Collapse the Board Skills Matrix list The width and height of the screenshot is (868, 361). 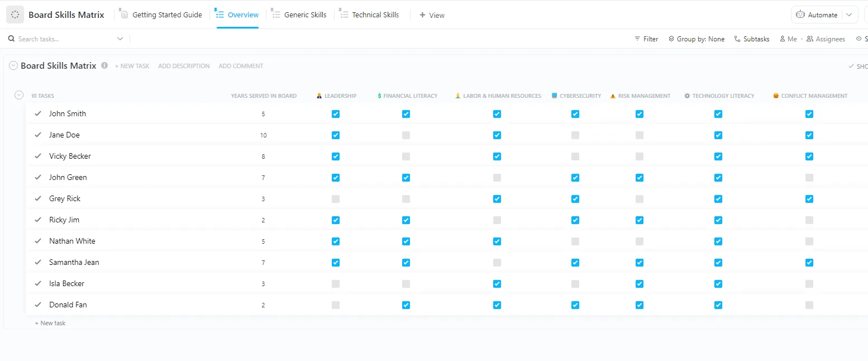[13, 65]
